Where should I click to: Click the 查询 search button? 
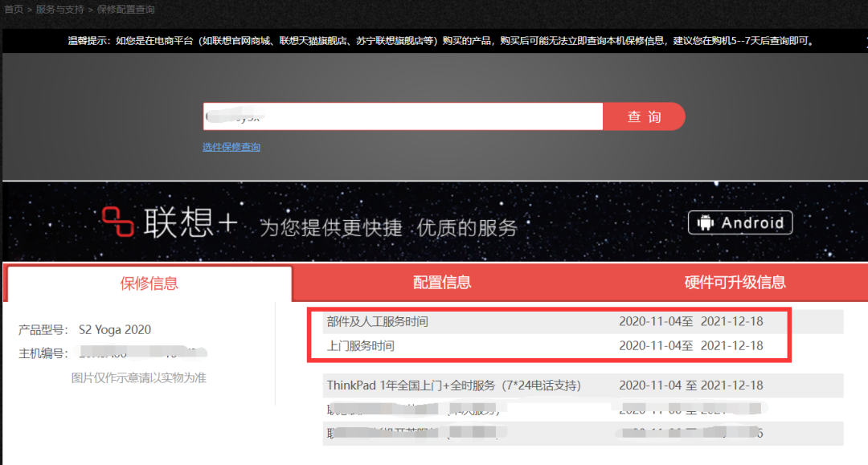pos(644,116)
